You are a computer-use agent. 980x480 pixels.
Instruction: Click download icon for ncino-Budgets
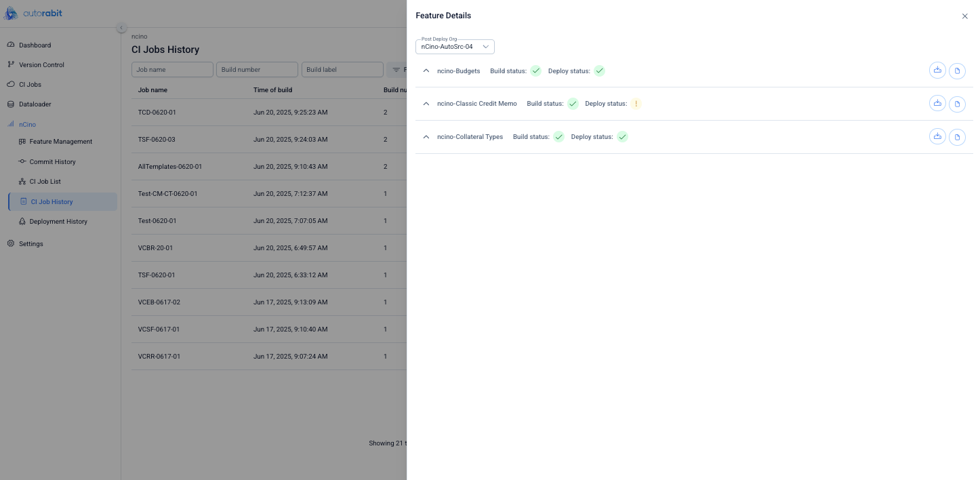click(x=937, y=70)
